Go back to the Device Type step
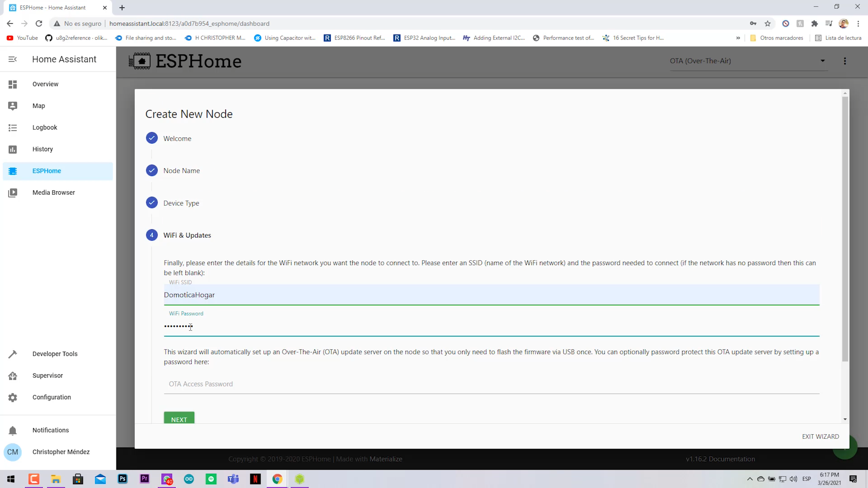868x488 pixels. click(x=172, y=203)
